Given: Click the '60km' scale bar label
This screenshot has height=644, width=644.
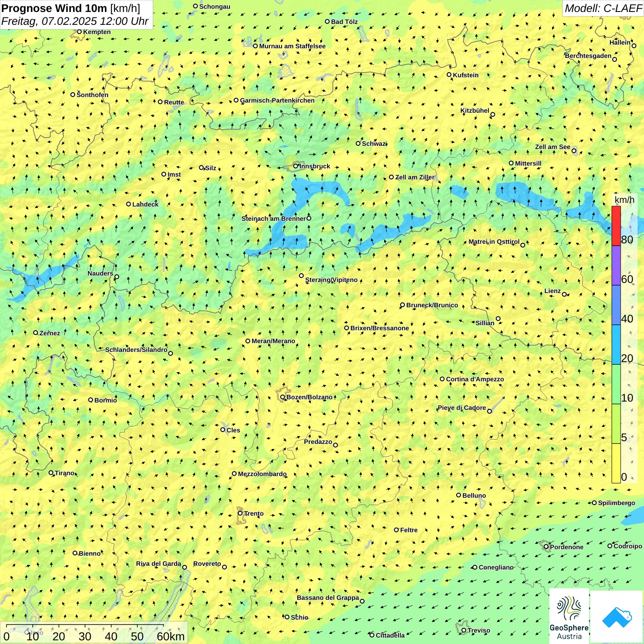Looking at the screenshot, I should pos(171,636).
